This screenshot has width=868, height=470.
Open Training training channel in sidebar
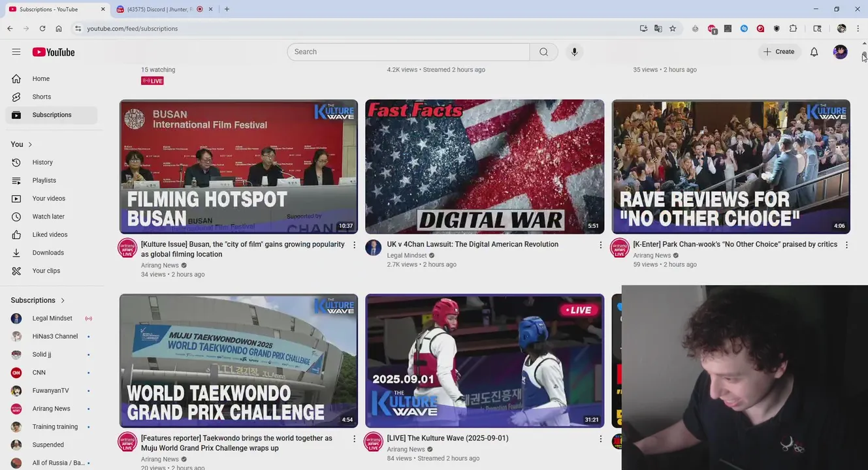coord(52,426)
